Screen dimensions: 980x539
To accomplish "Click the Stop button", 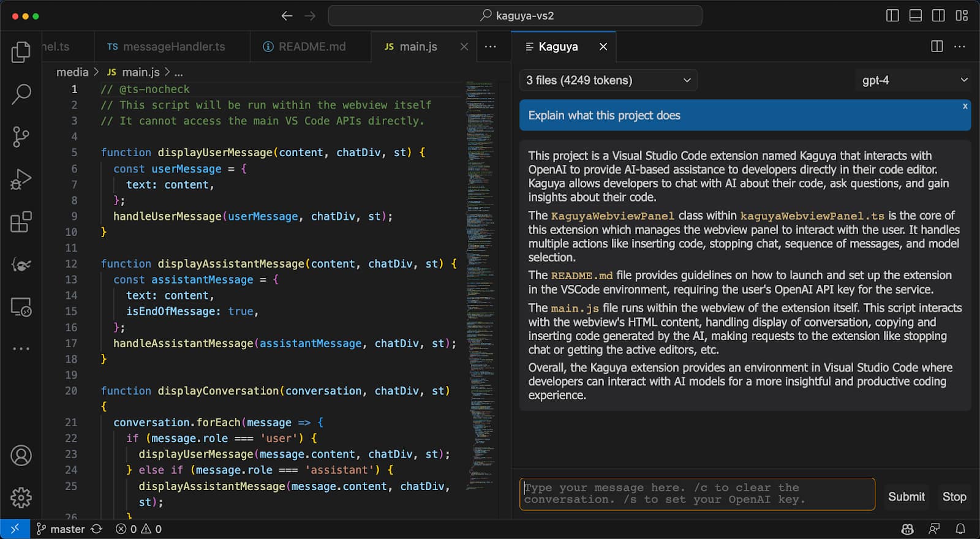I will [954, 497].
